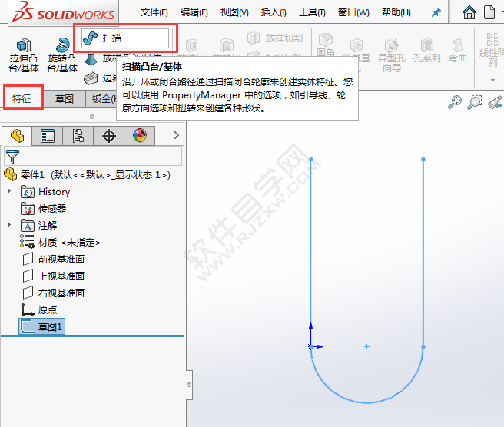Click the Lofted Cut (放样切割) tool
504x427 pixels.
point(275,38)
